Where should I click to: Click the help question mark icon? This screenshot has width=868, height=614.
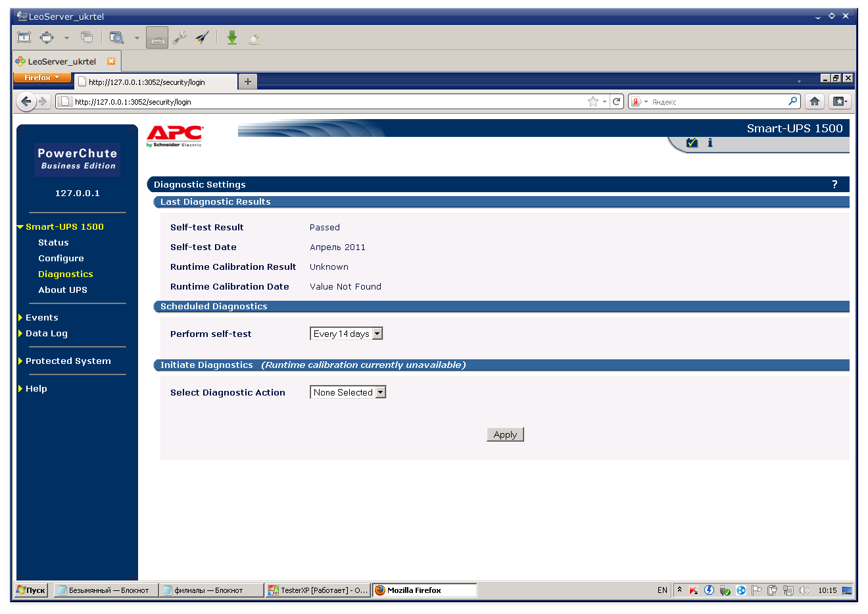(834, 184)
